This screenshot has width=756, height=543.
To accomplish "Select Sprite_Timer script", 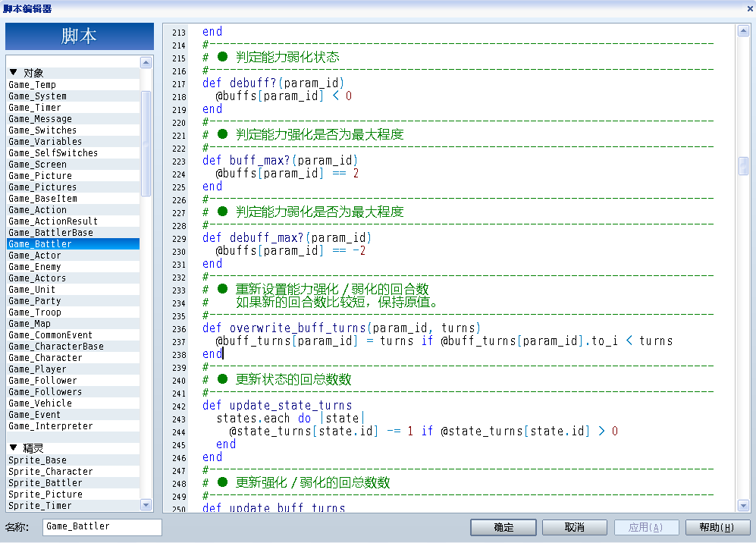I will coord(74,505).
